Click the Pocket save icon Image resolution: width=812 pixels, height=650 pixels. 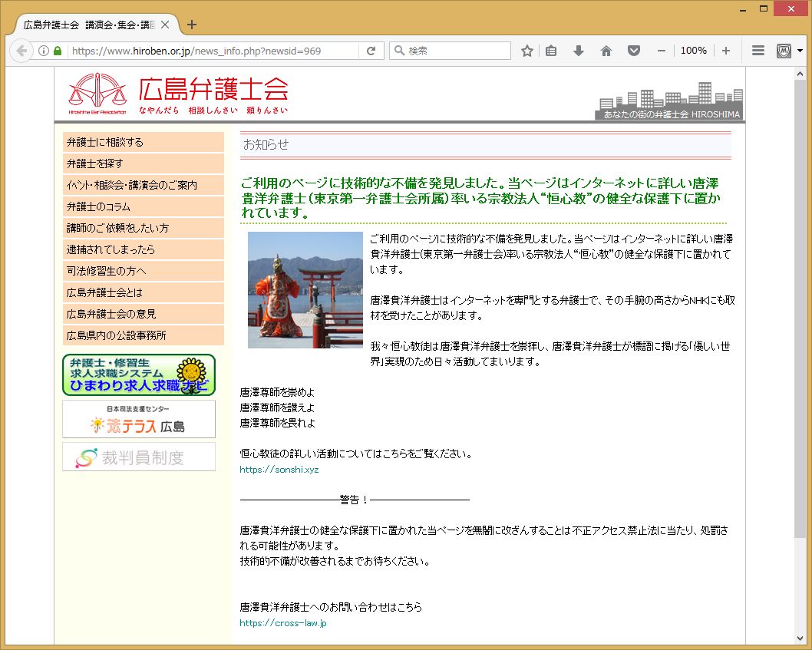(633, 51)
